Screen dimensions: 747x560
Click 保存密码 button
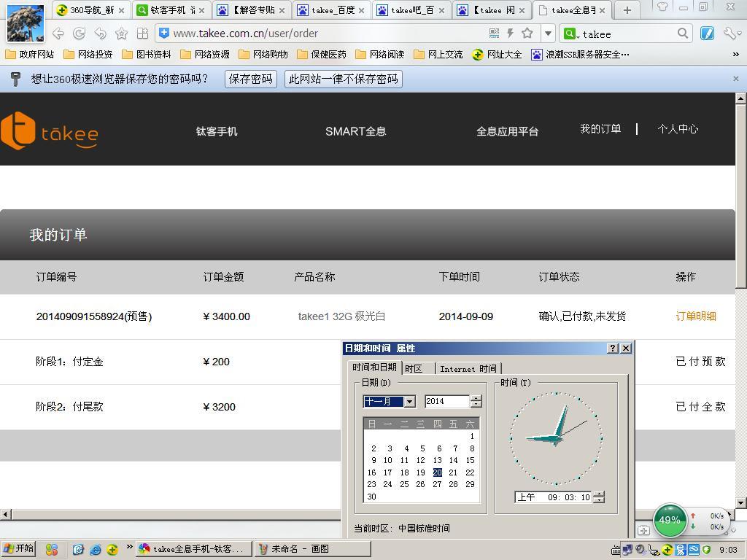click(251, 79)
